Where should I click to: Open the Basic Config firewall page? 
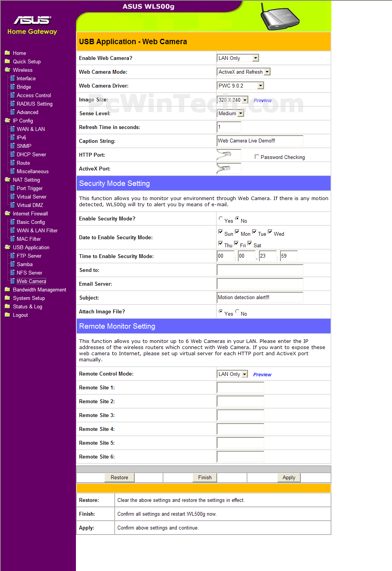tap(31, 222)
